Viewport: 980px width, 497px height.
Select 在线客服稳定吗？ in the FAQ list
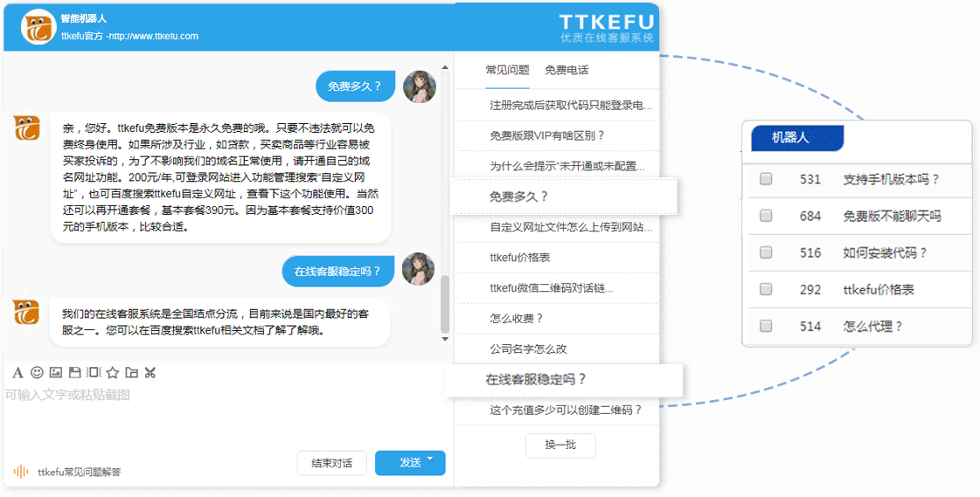(563, 380)
